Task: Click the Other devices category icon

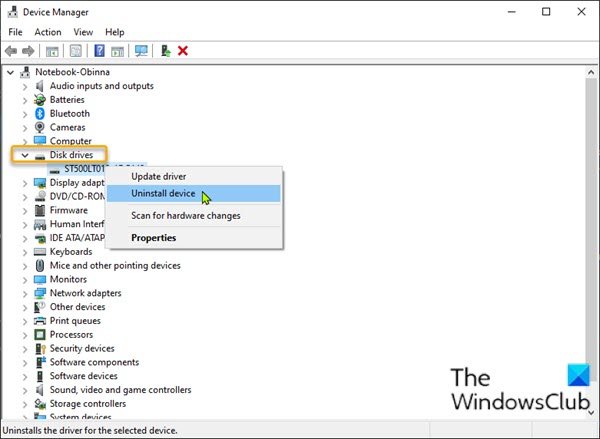Action: click(x=40, y=307)
